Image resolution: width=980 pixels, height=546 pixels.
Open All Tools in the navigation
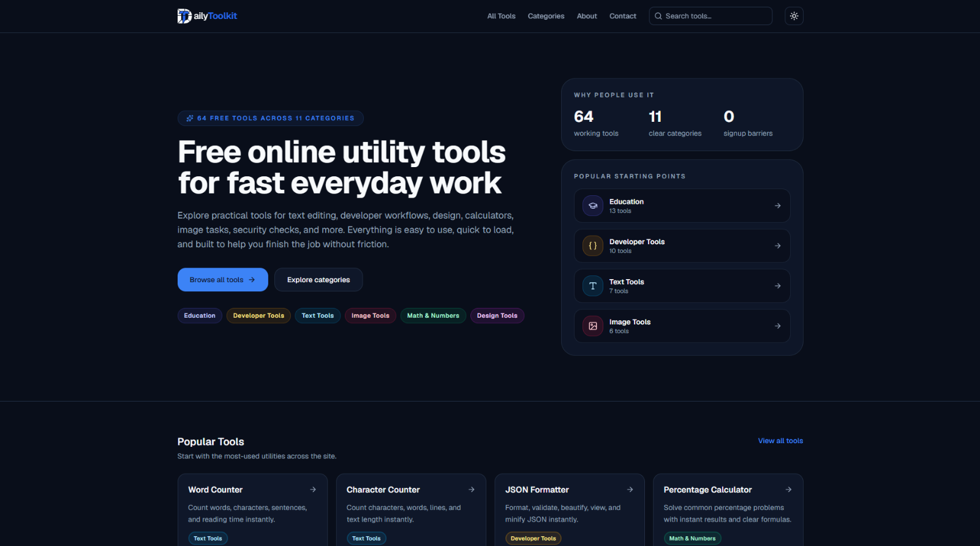tap(501, 16)
